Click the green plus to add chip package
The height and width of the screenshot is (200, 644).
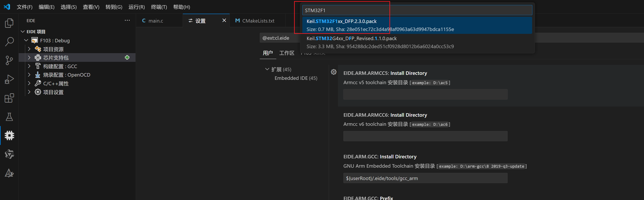[127, 57]
